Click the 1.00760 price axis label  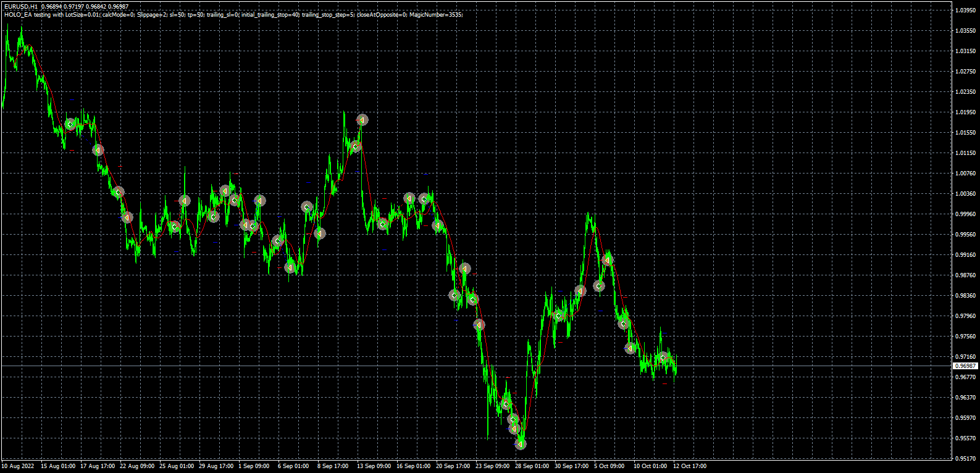965,174
